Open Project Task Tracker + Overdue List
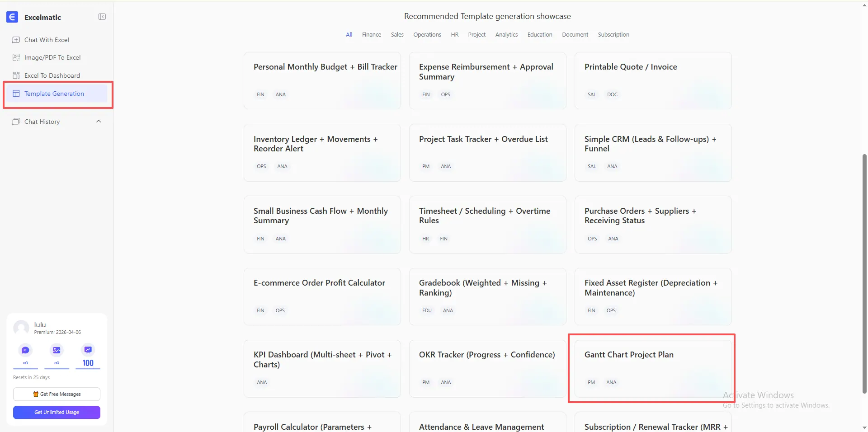The width and height of the screenshot is (868, 432). click(488, 153)
